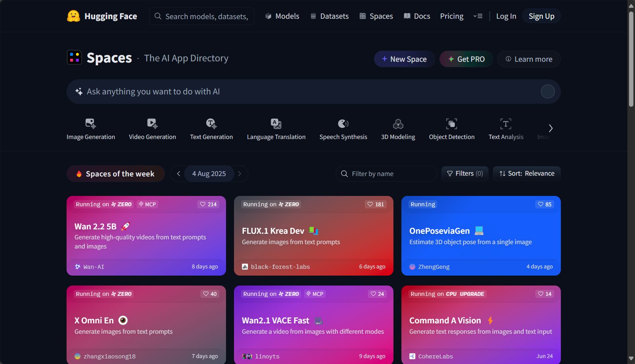This screenshot has height=364, width=635.
Task: Open the OnePoseviaGen space title
Action: pos(439,231)
